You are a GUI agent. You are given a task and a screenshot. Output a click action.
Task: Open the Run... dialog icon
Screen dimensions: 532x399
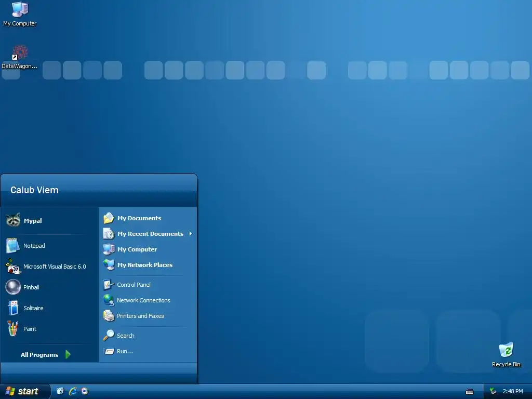[x=109, y=351]
